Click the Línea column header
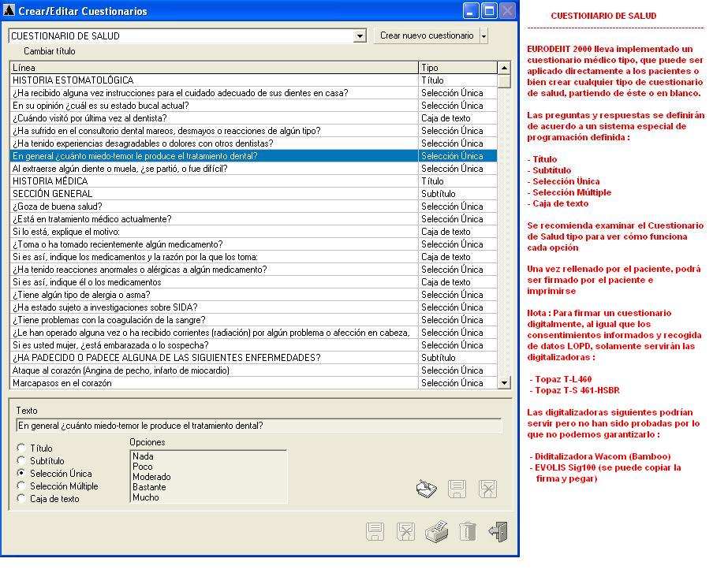The image size is (713, 588). (x=214, y=68)
